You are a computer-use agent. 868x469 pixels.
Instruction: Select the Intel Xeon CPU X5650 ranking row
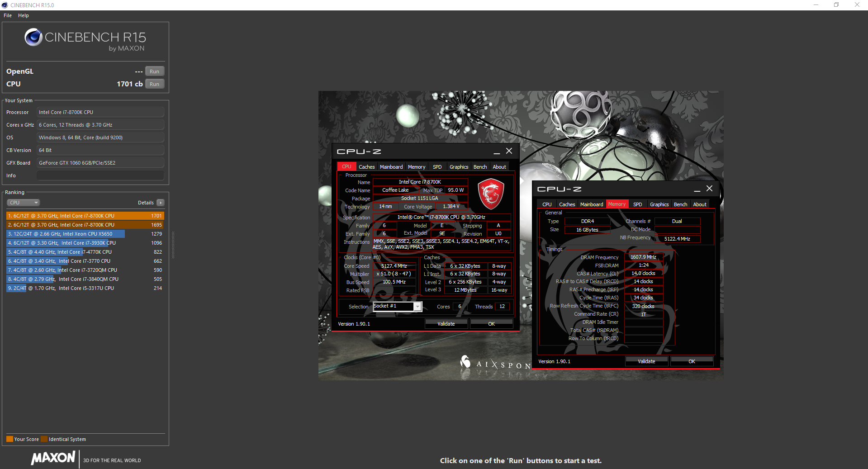coord(85,234)
